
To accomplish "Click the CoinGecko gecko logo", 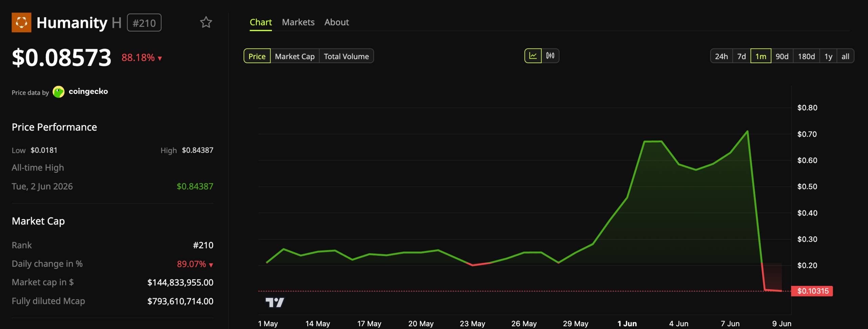I will point(59,92).
